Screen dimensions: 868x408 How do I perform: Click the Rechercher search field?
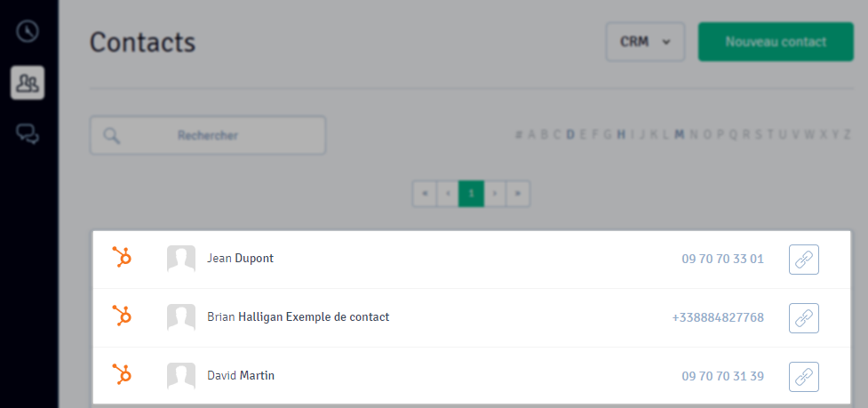pos(208,135)
